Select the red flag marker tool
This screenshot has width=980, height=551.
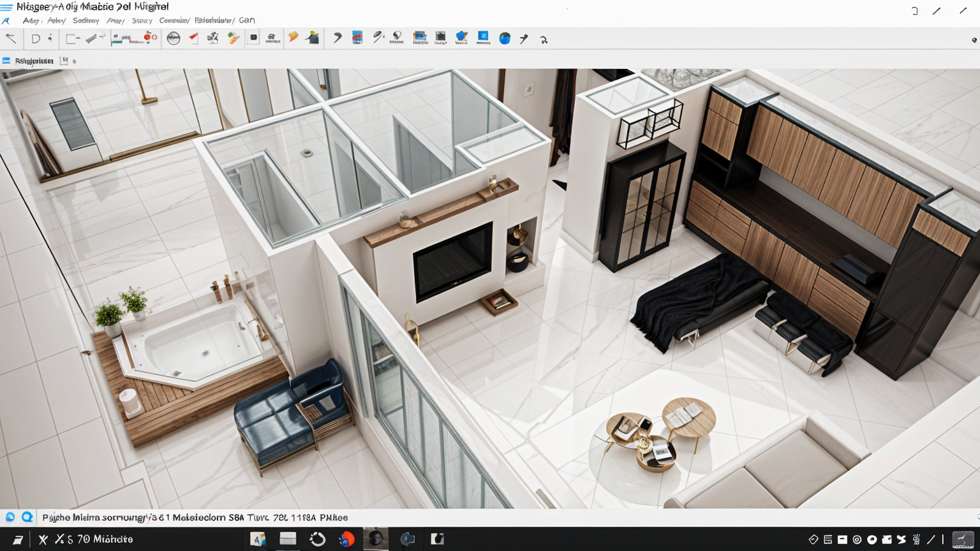click(x=193, y=38)
